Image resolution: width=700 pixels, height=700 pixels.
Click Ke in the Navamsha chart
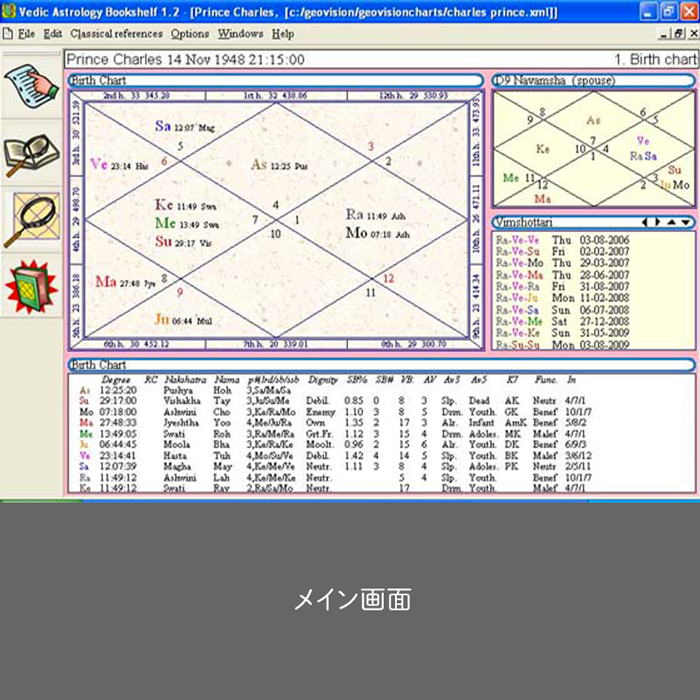[x=542, y=149]
